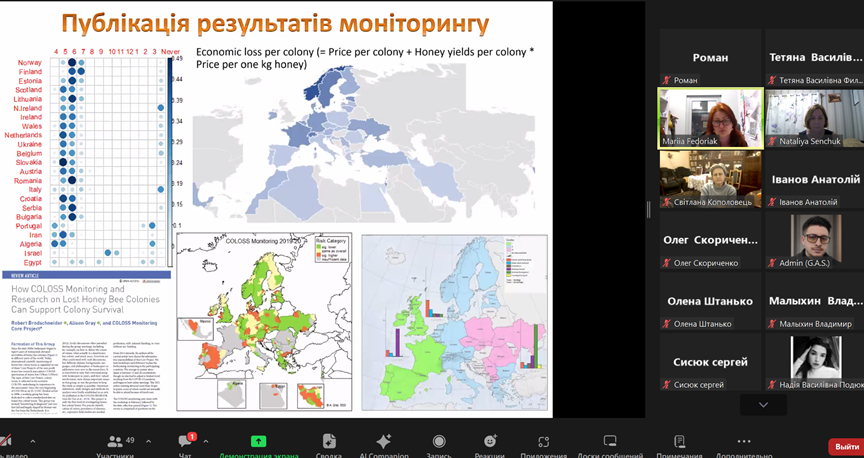Click the green Демонстрация экрана share icon
The height and width of the screenshot is (458, 864).
(x=258, y=443)
